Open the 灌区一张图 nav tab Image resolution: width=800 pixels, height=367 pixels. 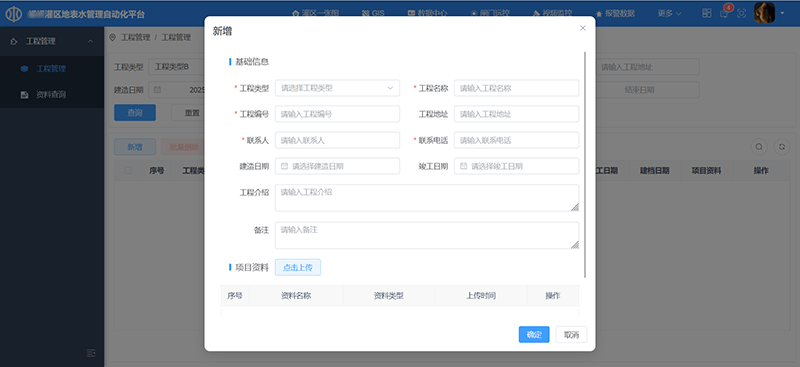314,14
